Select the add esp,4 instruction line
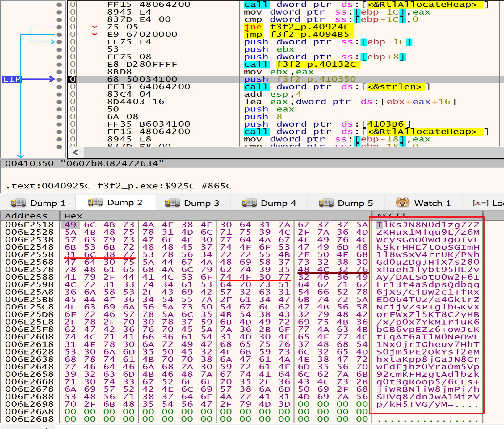 point(272,94)
